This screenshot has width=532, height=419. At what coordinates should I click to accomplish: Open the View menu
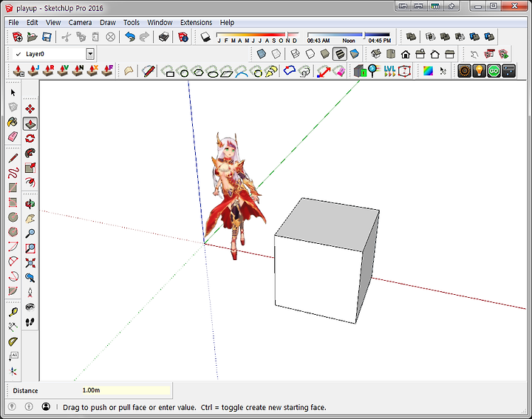pos(53,22)
